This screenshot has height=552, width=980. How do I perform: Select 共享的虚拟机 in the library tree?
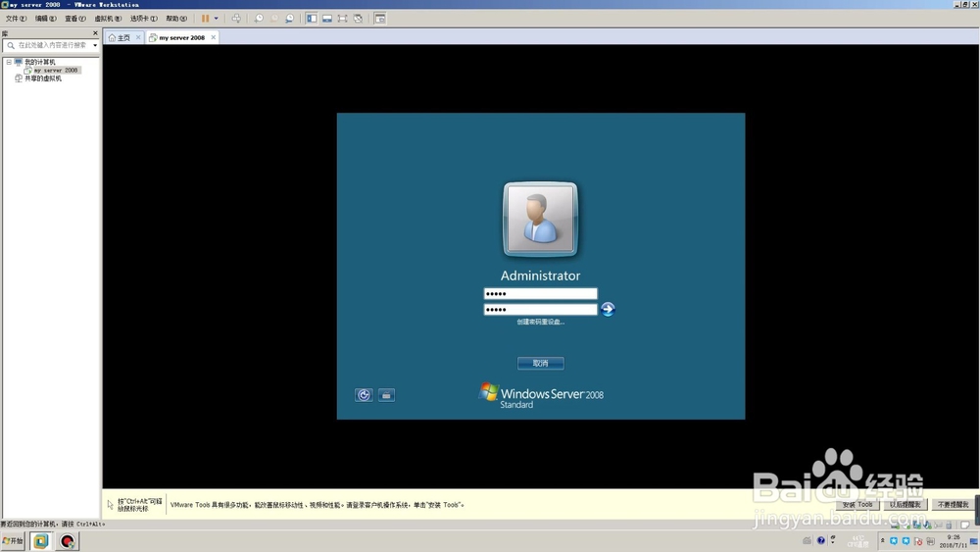pyautogui.click(x=42, y=78)
